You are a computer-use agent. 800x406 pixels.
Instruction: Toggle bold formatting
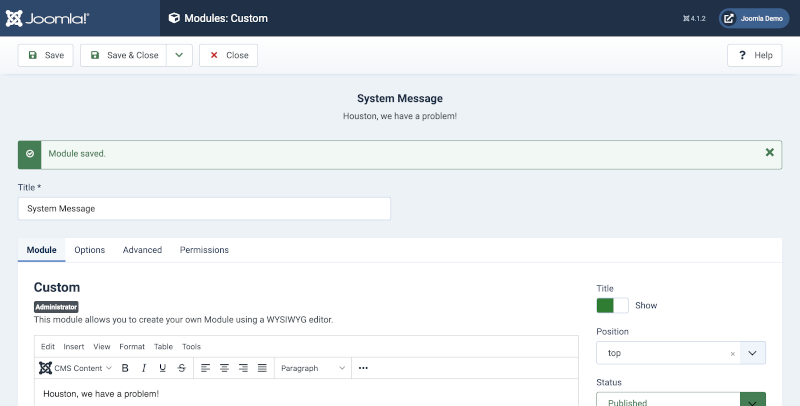click(x=125, y=368)
